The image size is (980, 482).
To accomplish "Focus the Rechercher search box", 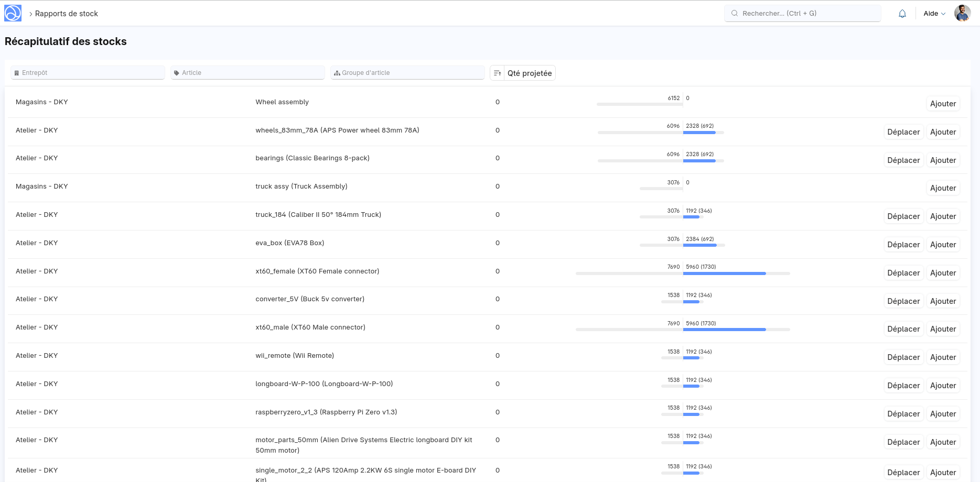I will [802, 14].
